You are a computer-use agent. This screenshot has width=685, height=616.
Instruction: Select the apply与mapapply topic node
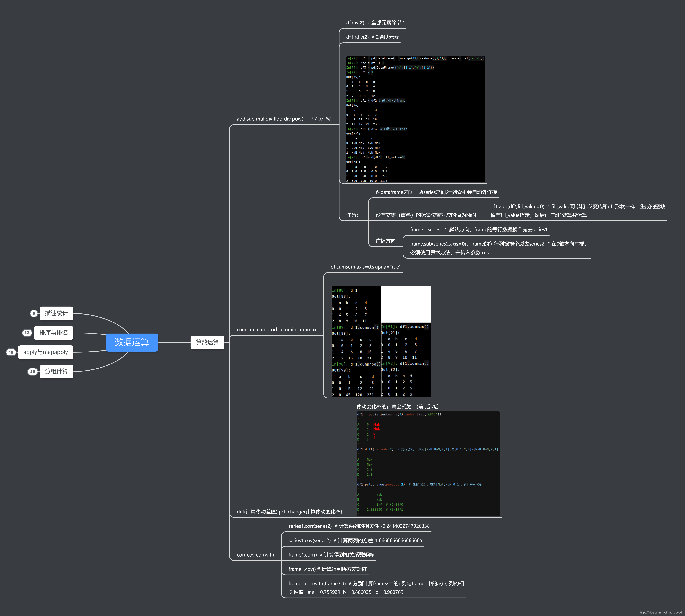[46, 352]
